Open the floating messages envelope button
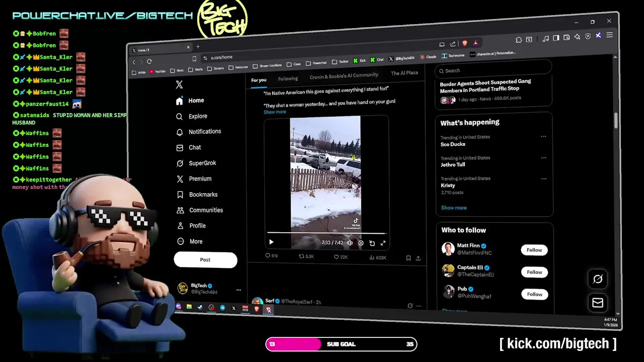644x362 pixels. (598, 303)
